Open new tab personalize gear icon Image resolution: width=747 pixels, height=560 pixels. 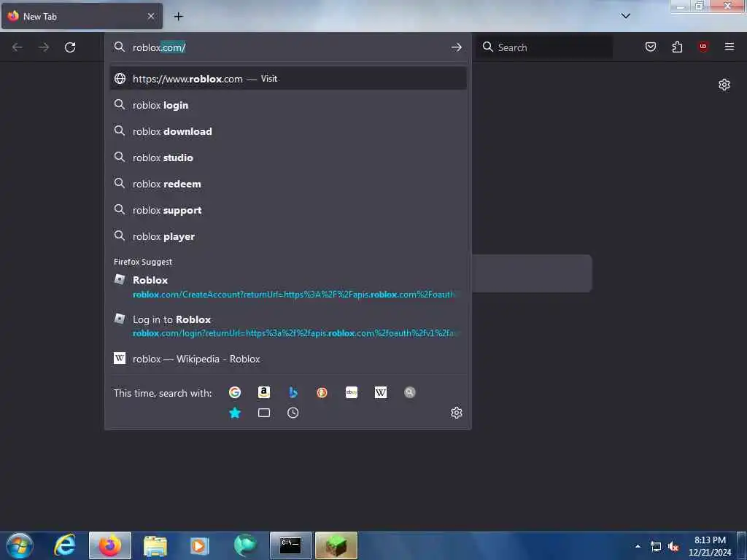[724, 85]
